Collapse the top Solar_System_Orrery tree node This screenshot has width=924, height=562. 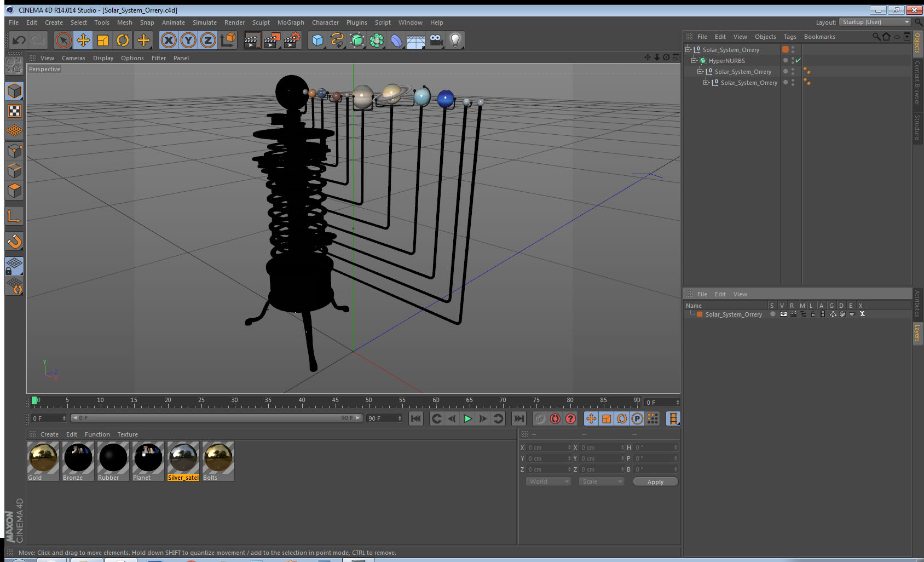click(688, 49)
